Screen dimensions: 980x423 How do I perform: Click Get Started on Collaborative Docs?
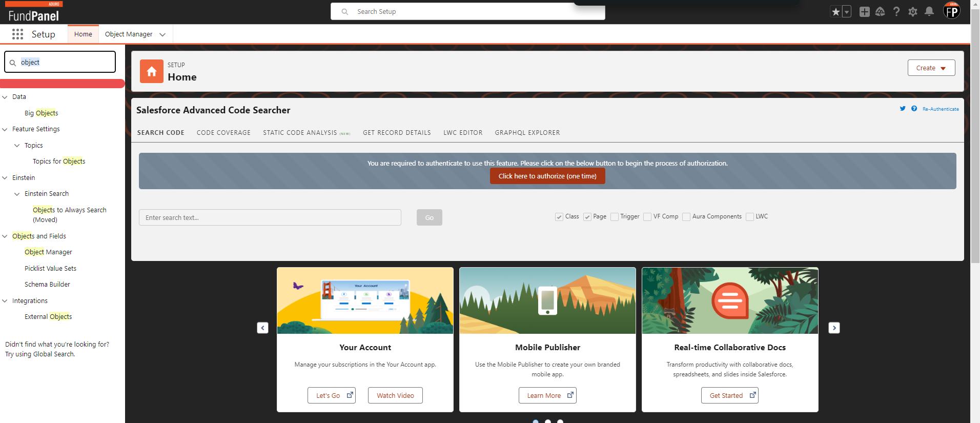[730, 395]
